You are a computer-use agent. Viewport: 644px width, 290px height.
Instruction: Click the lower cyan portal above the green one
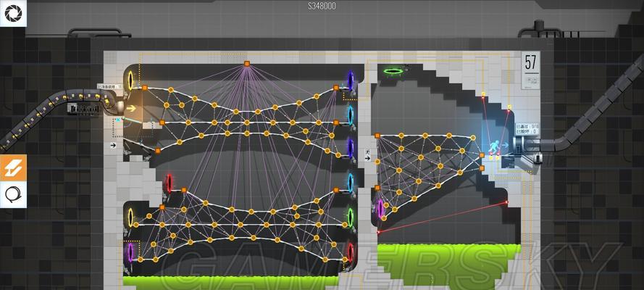coord(351,183)
